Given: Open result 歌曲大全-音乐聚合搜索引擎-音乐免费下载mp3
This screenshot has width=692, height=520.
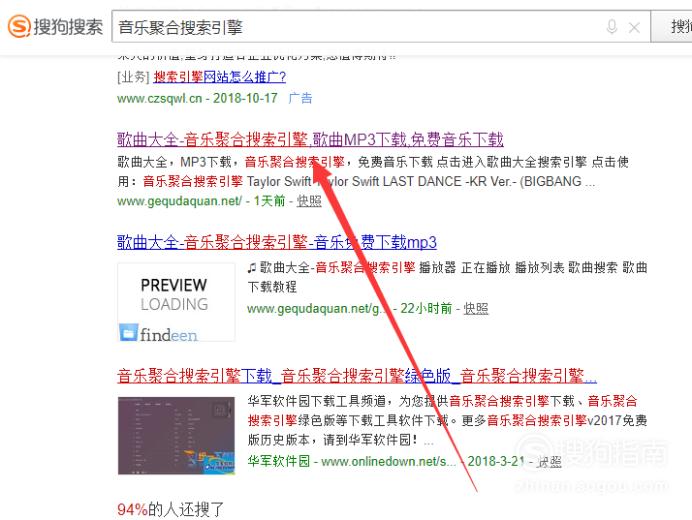Looking at the screenshot, I should click(277, 242).
